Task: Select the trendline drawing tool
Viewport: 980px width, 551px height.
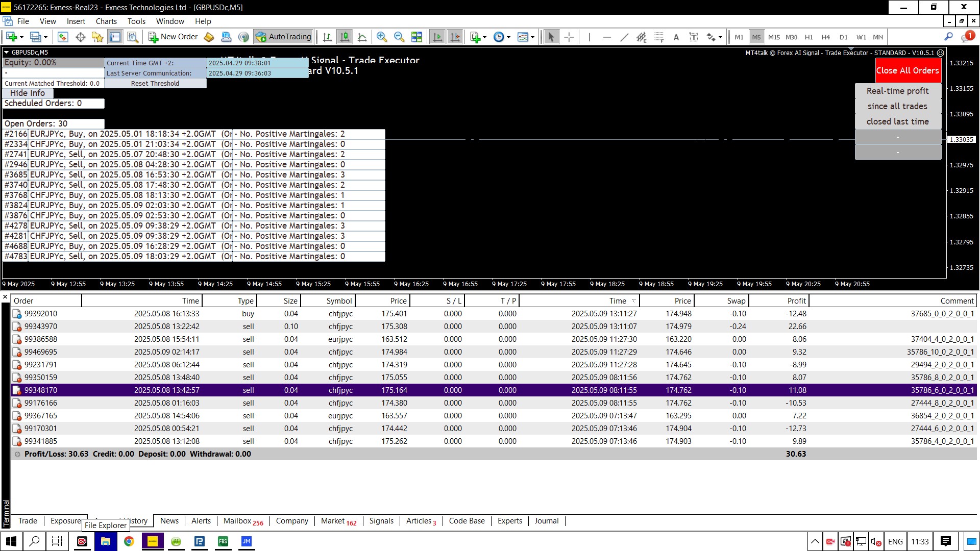Action: click(624, 37)
